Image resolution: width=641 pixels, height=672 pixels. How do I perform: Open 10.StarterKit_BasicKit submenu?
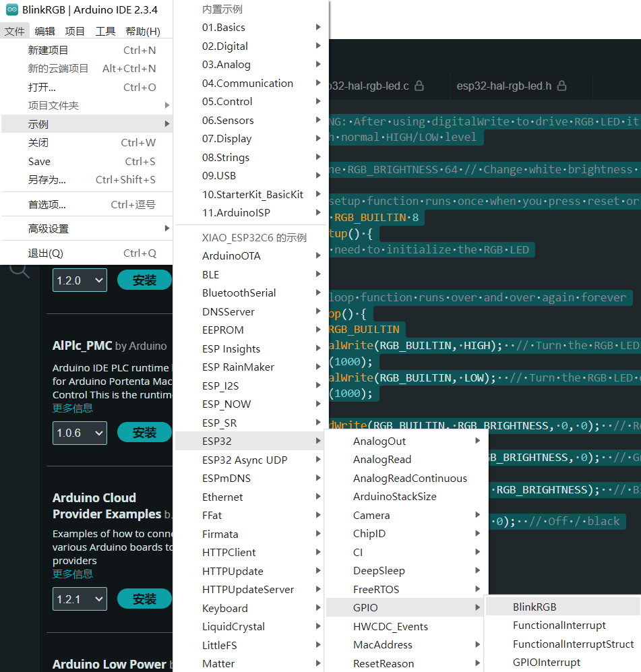point(251,194)
